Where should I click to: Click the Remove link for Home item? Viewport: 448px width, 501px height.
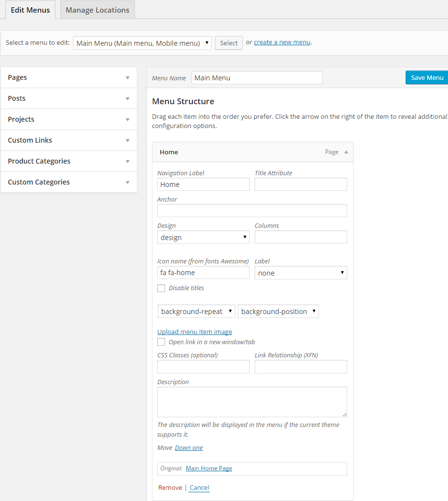pyautogui.click(x=170, y=487)
